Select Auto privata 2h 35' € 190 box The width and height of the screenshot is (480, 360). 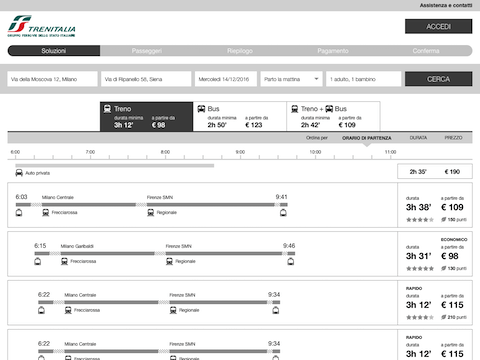[x=435, y=171]
